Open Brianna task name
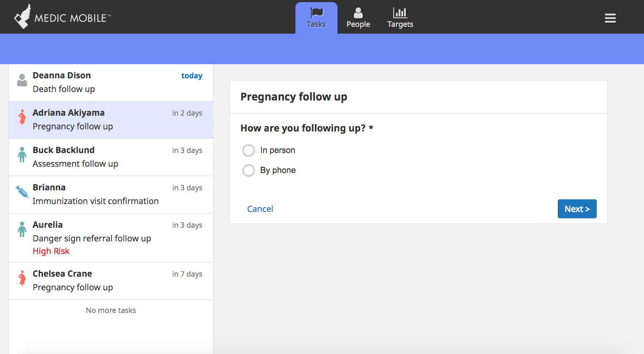644x354 pixels. point(49,187)
